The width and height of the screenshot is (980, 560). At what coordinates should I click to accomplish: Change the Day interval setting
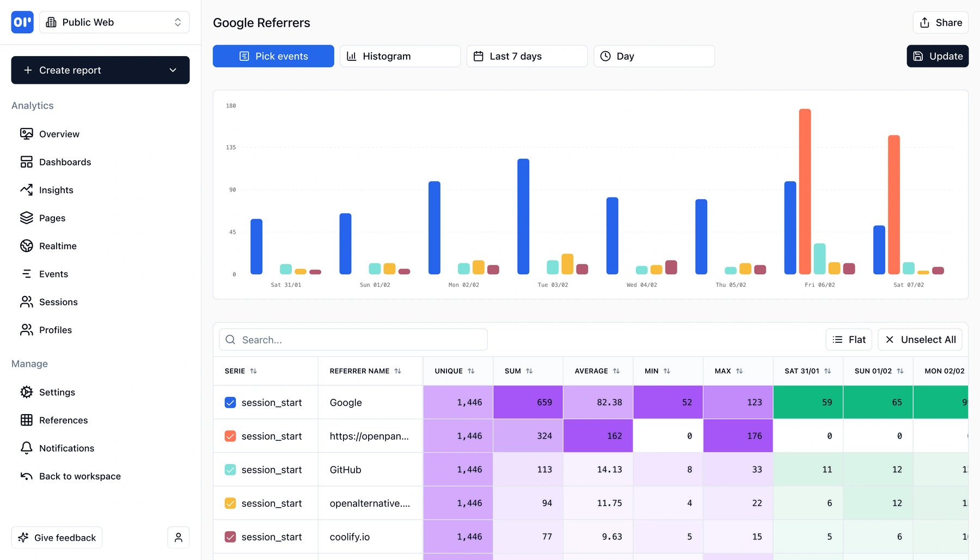[653, 56]
